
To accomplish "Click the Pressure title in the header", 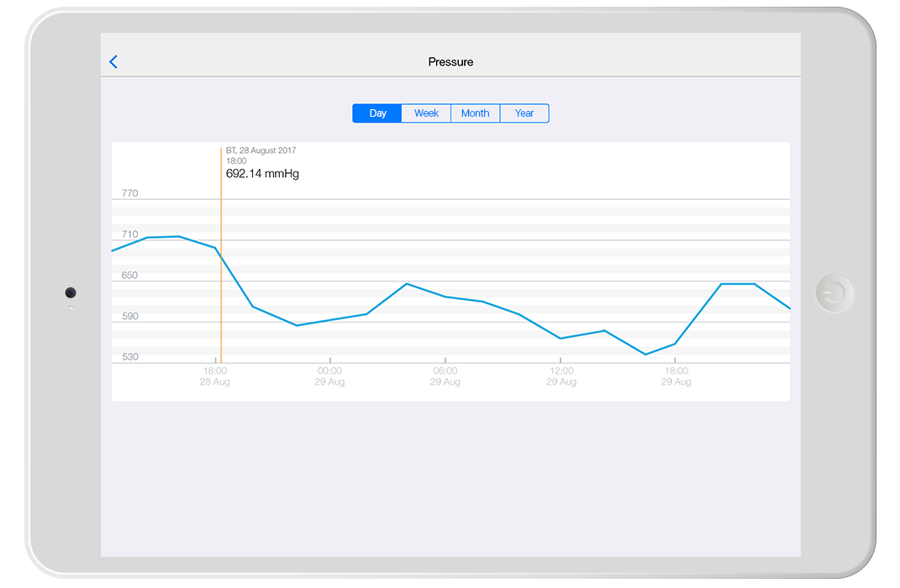I will pyautogui.click(x=450, y=61).
